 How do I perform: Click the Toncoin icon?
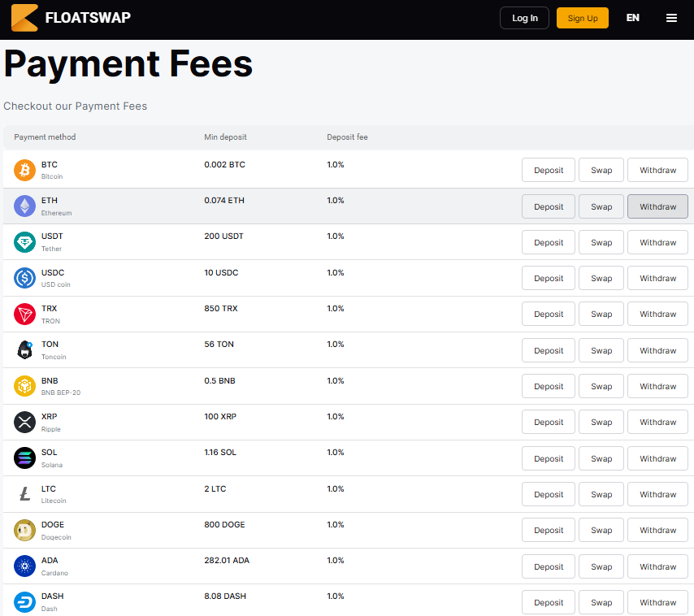pos(24,350)
